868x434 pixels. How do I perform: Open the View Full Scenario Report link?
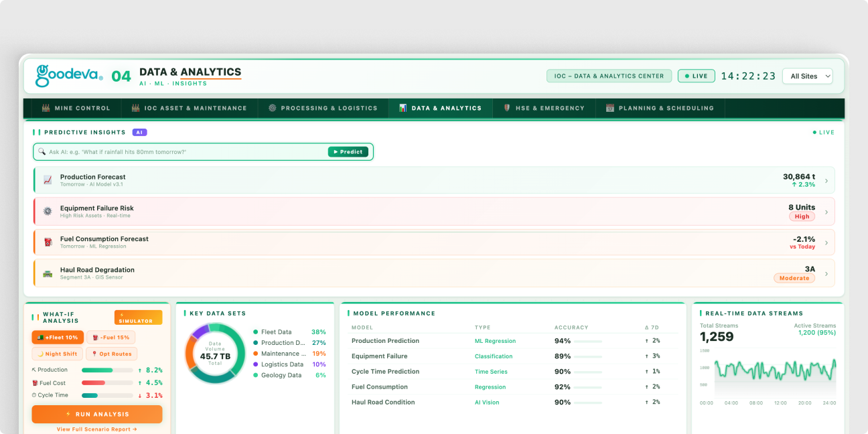click(97, 429)
